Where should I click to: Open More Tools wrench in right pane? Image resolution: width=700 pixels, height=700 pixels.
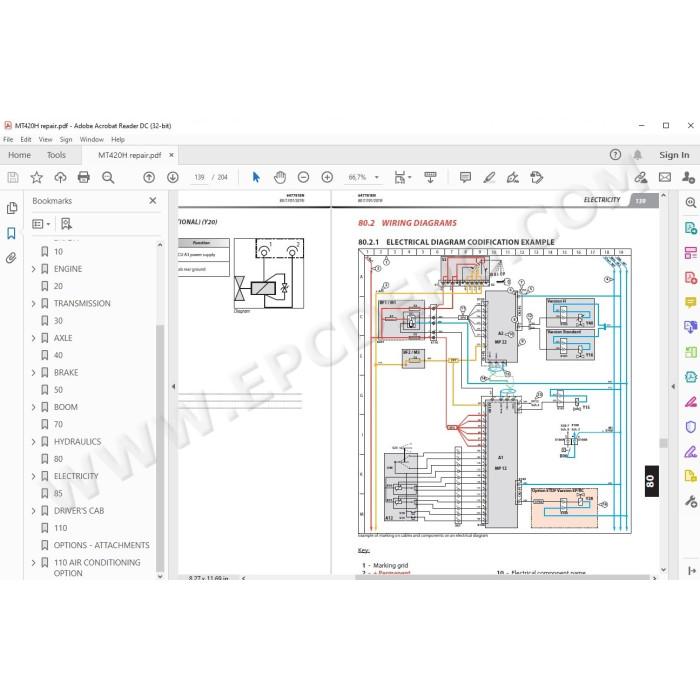pos(691,501)
